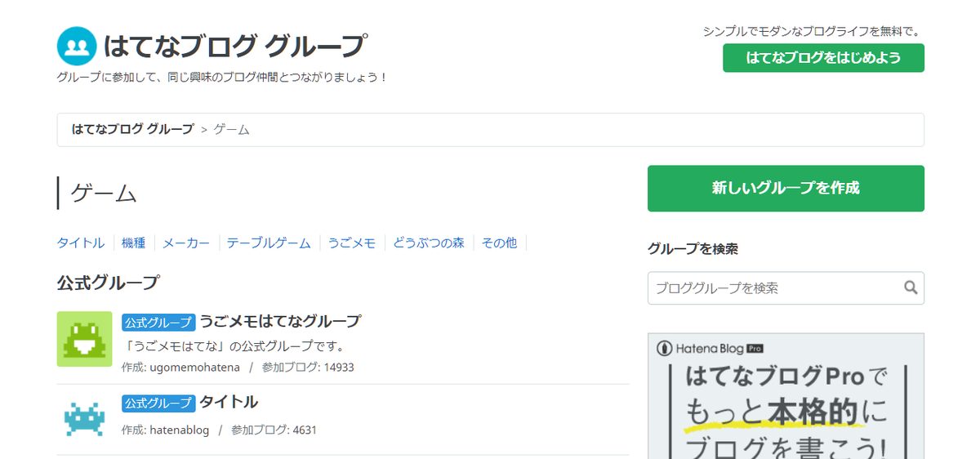Viewport: 980px width, 459px height.
Task: Click the Hatena Blog Pro logo in banner
Action: click(710, 348)
